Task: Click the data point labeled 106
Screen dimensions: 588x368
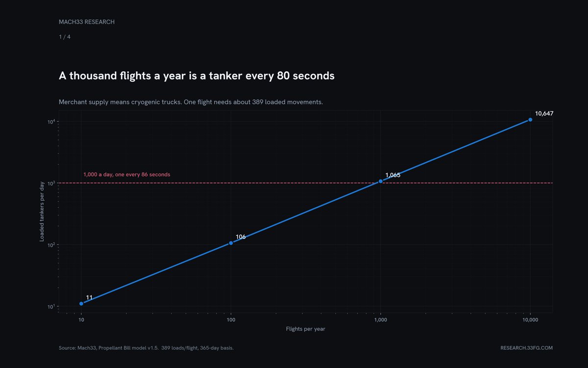Action: pos(231,243)
